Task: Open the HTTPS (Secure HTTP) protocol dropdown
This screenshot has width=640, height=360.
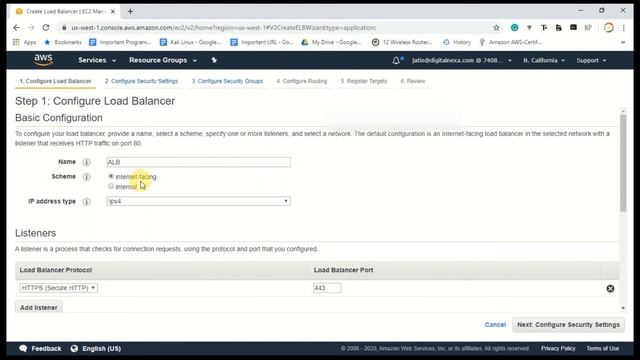Action: point(58,288)
